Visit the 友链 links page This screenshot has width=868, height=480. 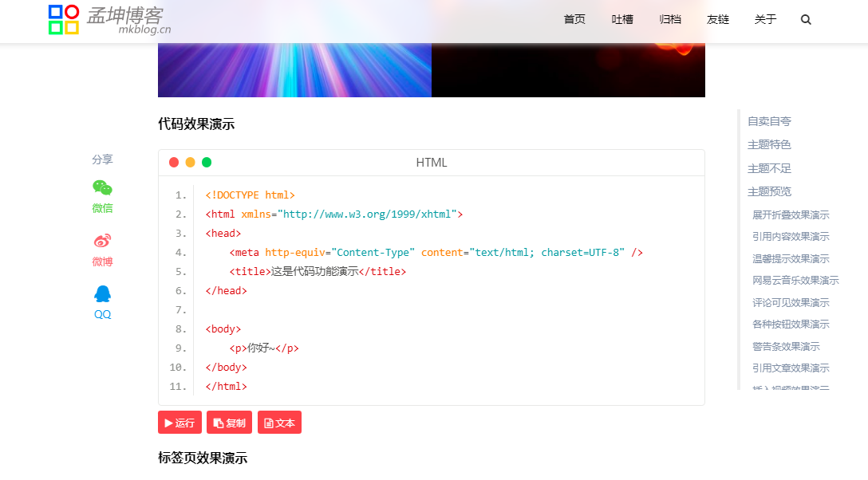(718, 20)
